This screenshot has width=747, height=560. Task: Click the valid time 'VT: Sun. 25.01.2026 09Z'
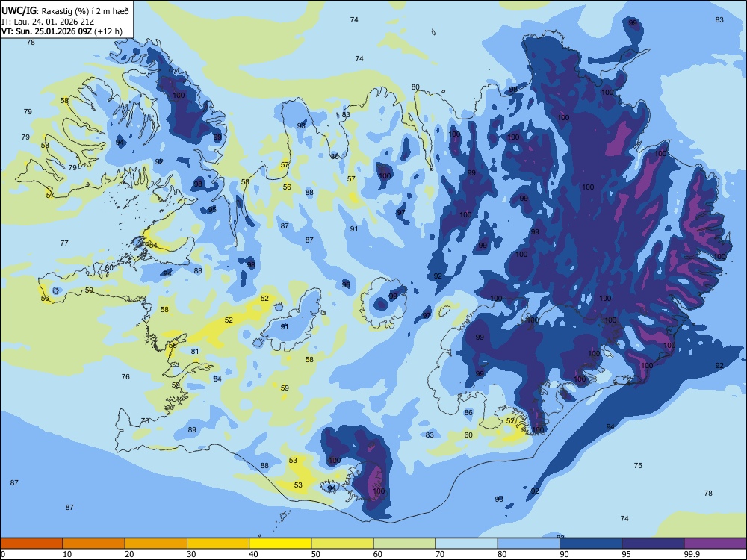(46, 31)
